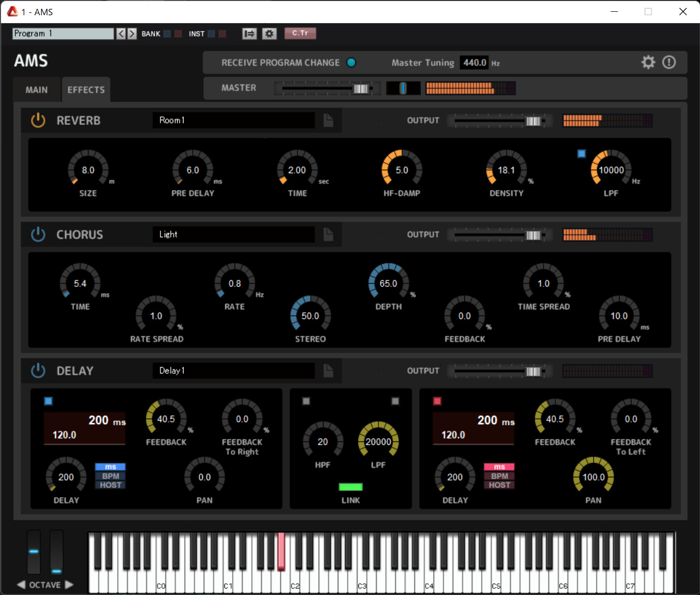Shift octave up with right arrow
The height and width of the screenshot is (595, 700).
pos(69,585)
